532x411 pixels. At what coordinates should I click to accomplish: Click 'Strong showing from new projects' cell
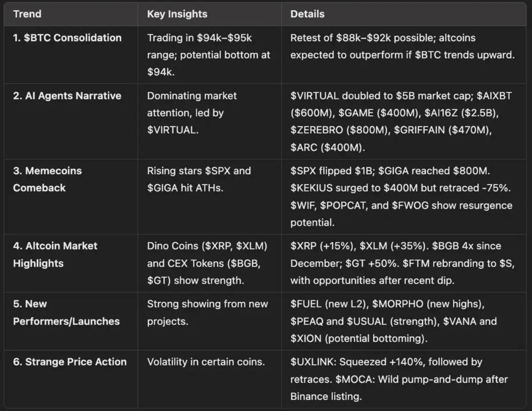(x=207, y=313)
